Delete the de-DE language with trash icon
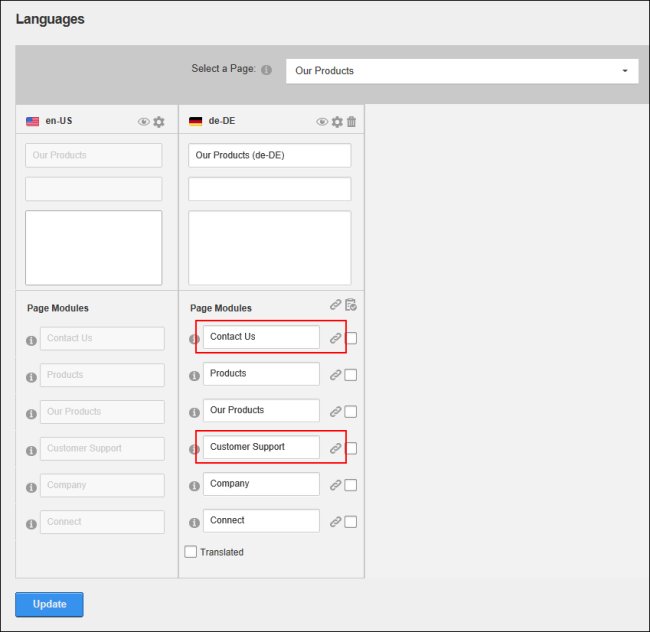 click(351, 122)
